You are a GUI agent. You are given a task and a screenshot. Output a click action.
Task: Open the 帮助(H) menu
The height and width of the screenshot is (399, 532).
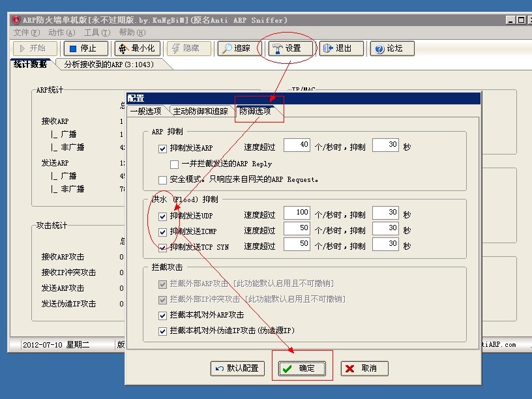pyautogui.click(x=132, y=33)
